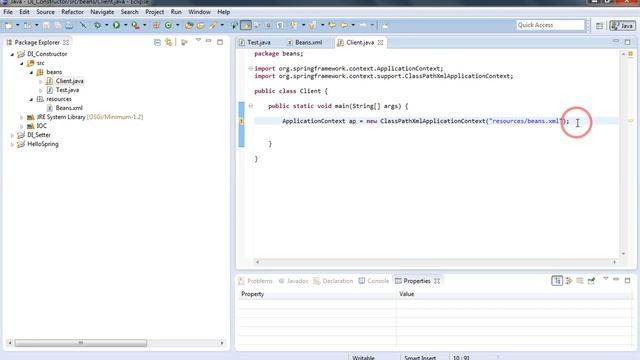640x360 pixels.
Task: Click the Open Task folder icon
Action: click(200, 25)
